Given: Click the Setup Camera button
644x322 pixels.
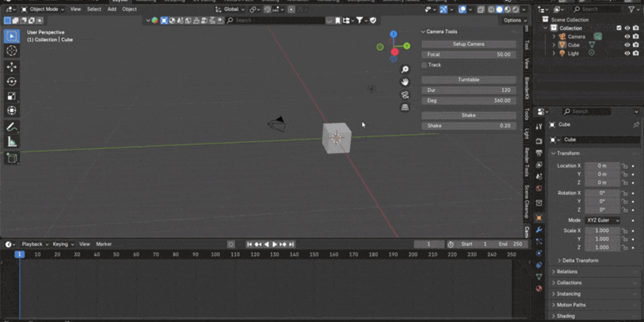Looking at the screenshot, I should click(469, 44).
